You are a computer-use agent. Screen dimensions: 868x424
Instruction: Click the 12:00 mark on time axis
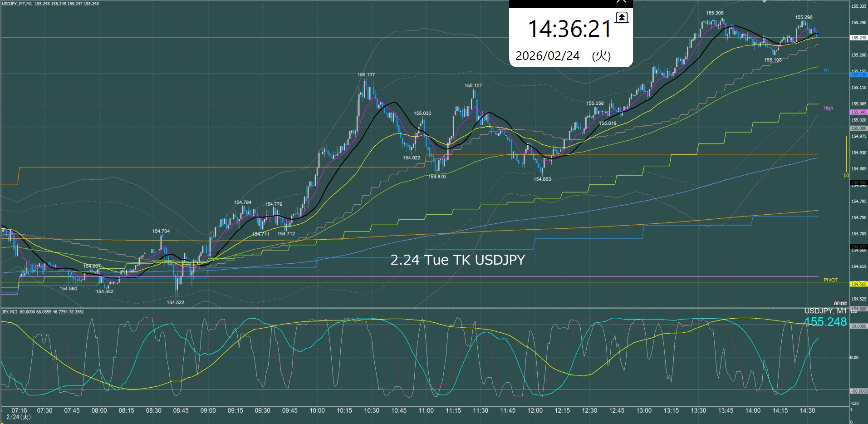point(535,410)
